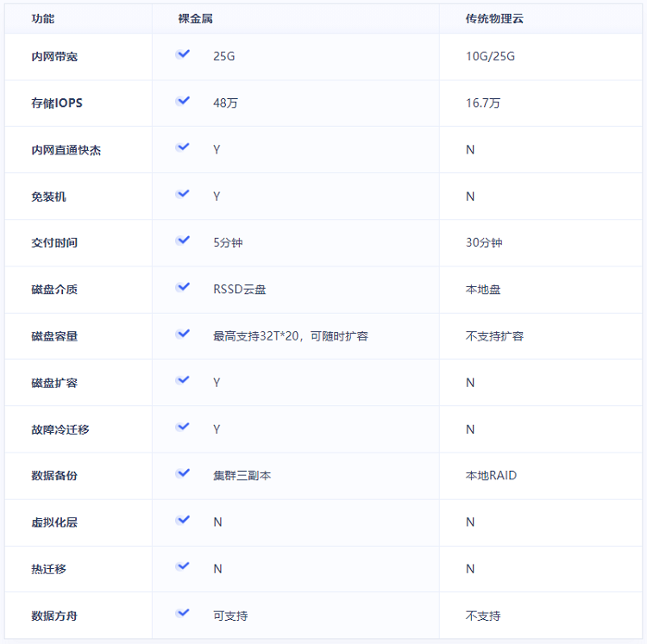Click the checkmark icon in the 免装机 row
The image size is (647, 644).
pyautogui.click(x=182, y=194)
